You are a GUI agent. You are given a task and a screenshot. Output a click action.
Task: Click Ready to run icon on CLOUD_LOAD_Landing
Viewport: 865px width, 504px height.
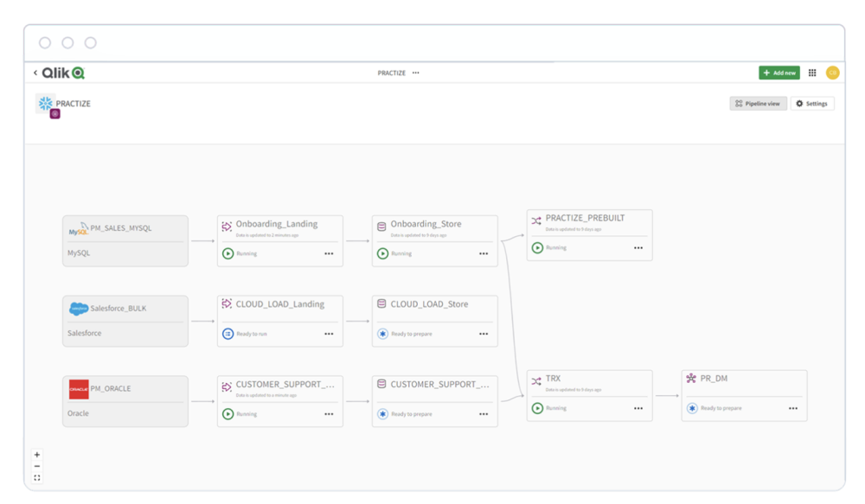[x=227, y=334]
